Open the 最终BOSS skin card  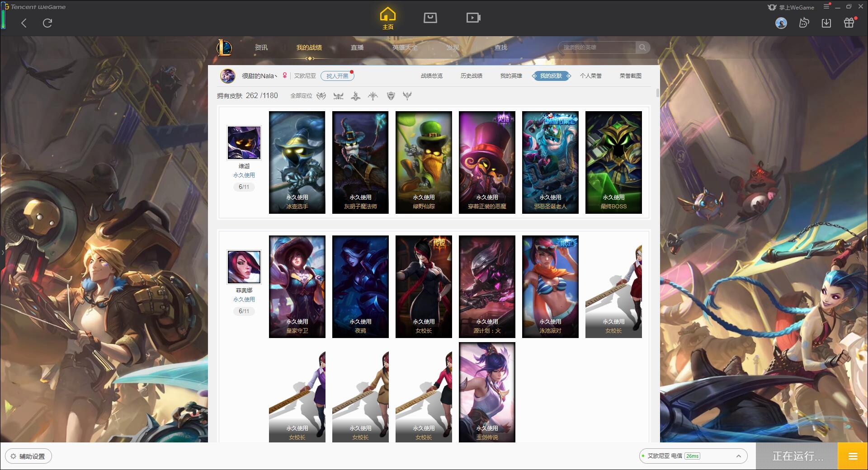pyautogui.click(x=613, y=163)
